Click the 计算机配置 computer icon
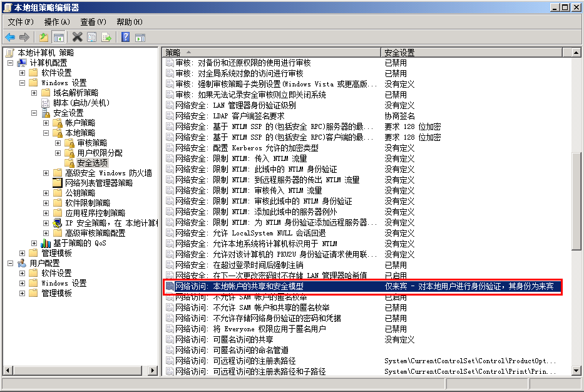 point(22,63)
